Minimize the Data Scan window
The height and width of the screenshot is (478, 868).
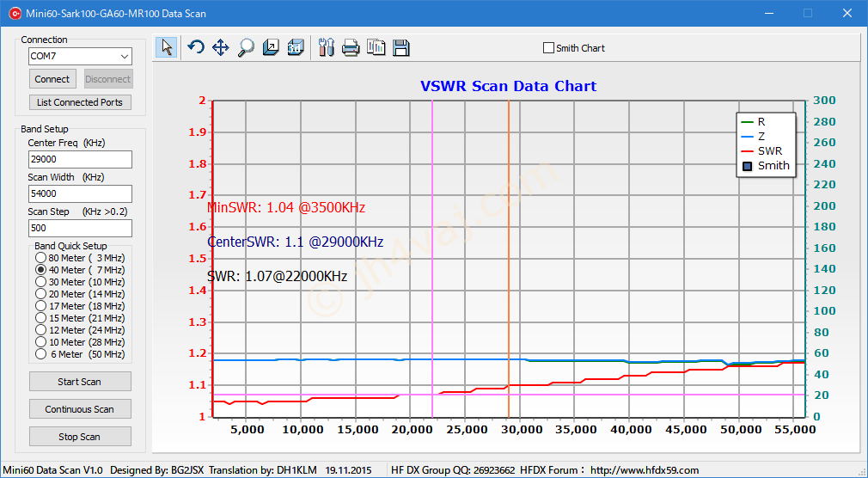[769, 13]
